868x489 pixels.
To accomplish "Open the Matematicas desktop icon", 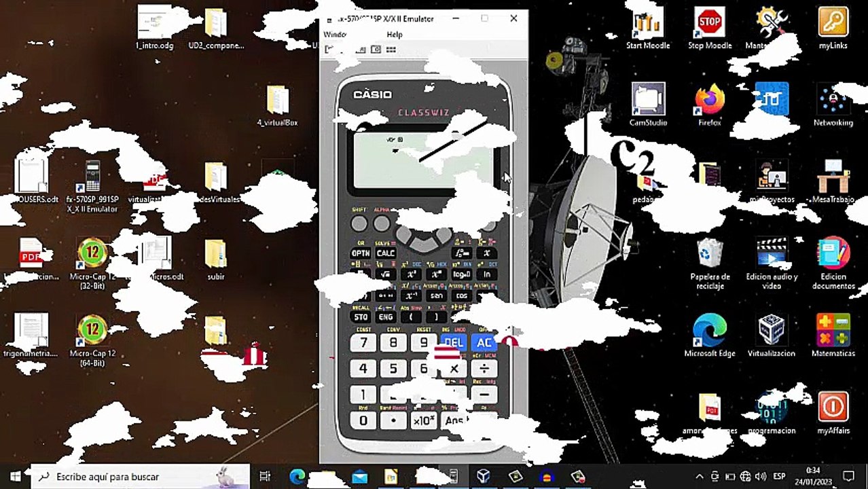I will pos(833,336).
